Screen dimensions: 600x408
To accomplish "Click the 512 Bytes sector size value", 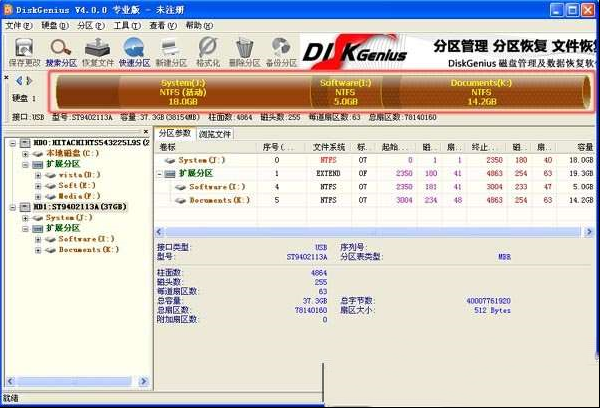I will point(492,311).
